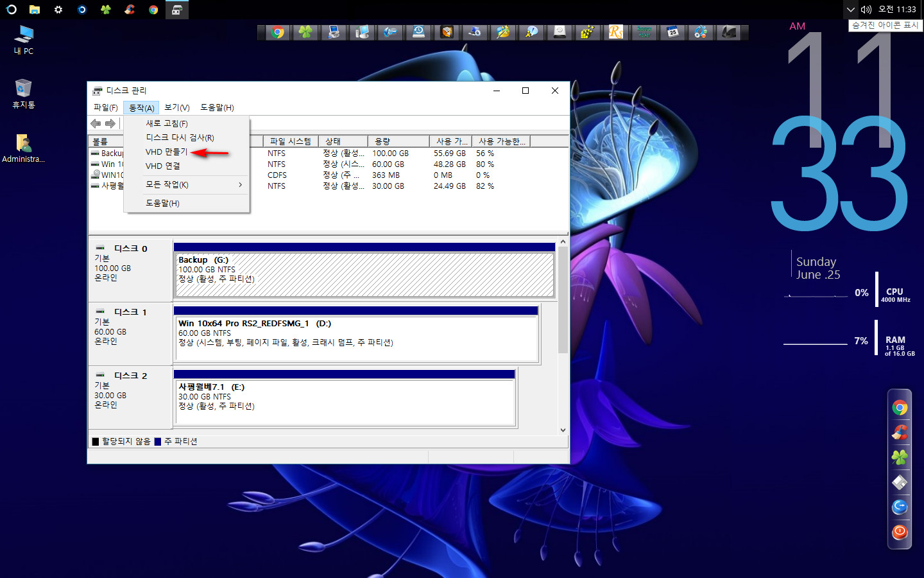Click the blue 주 파티션 legend swatch

(158, 442)
